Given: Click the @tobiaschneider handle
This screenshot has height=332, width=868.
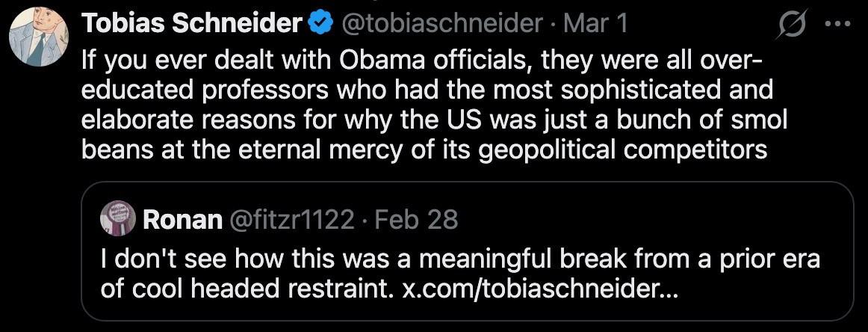Looking at the screenshot, I should pyautogui.click(x=442, y=25).
